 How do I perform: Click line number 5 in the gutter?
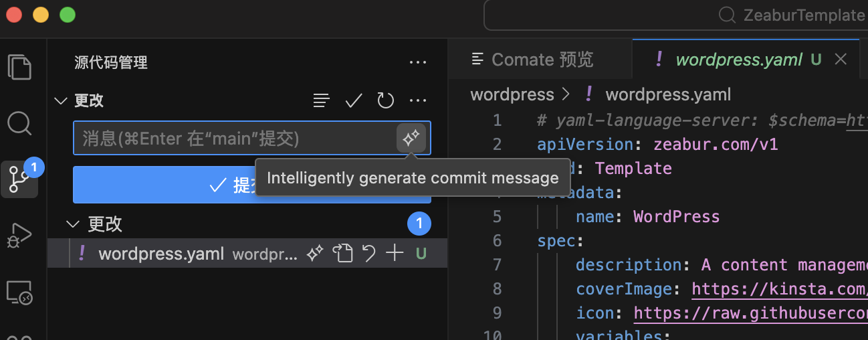[496, 217]
